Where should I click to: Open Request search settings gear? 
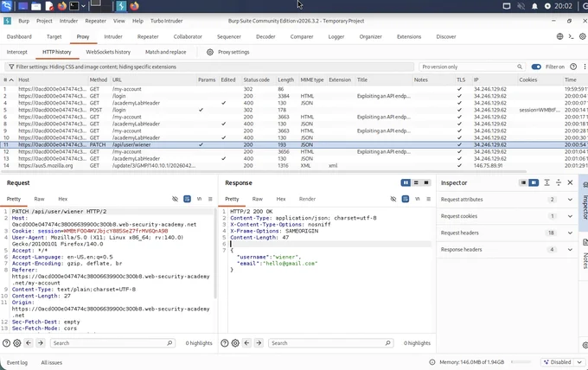coord(17,343)
